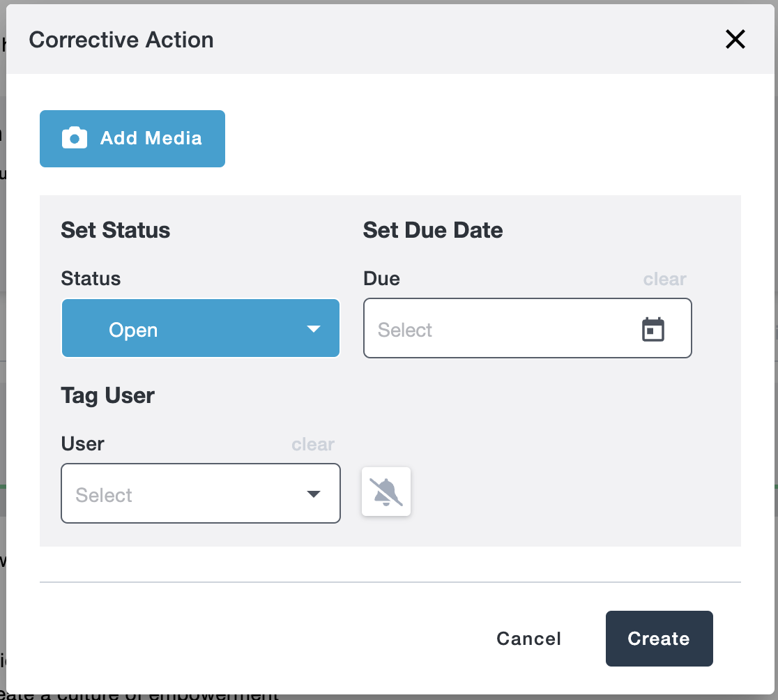778x700 pixels.
Task: Click the Status dropdown arrow
Action: coord(314,329)
